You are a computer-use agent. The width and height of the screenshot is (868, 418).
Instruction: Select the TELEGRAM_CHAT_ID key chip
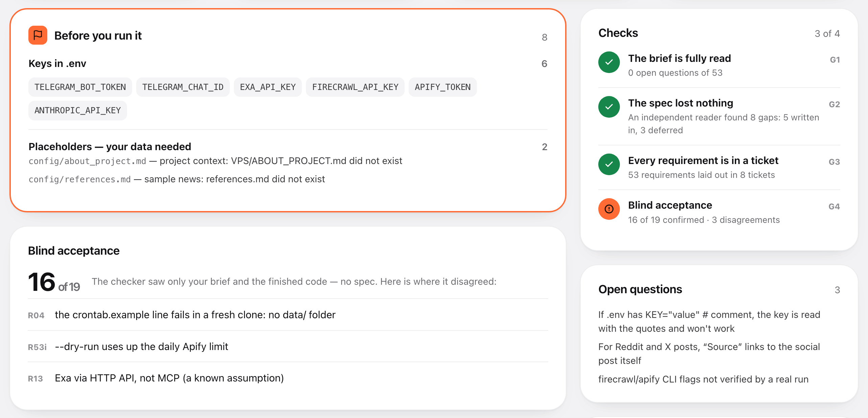183,87
